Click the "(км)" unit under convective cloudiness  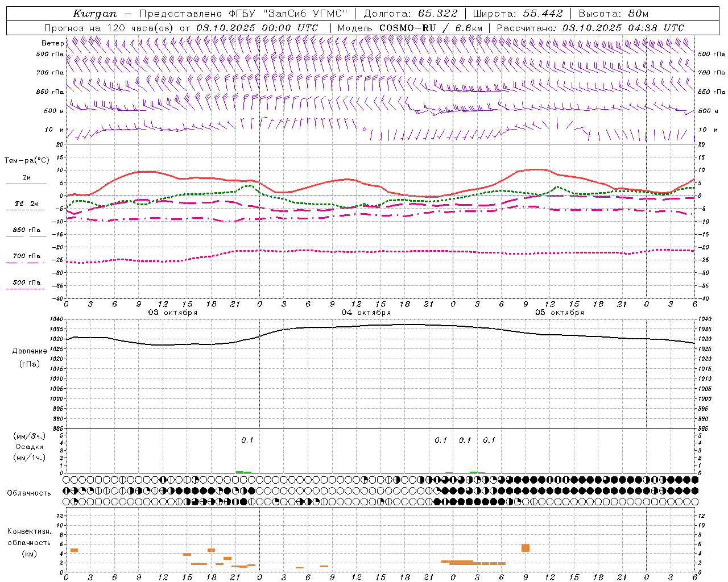coord(30,554)
